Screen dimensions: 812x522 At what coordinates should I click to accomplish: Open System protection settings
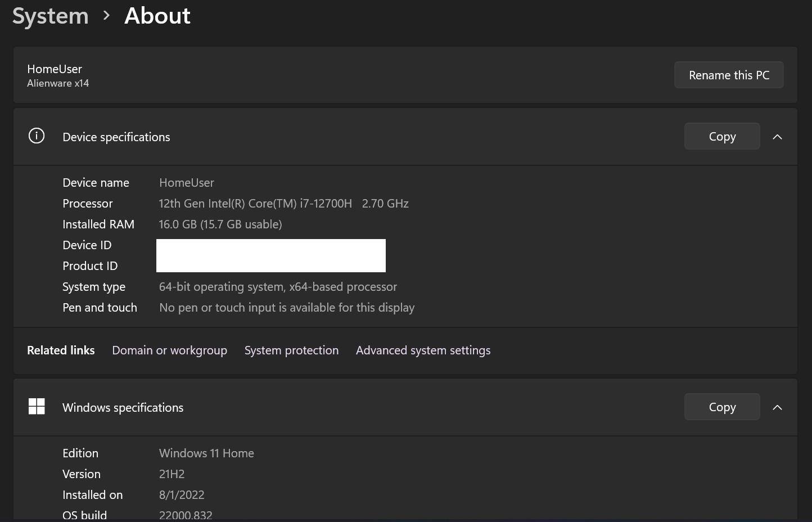tap(291, 350)
